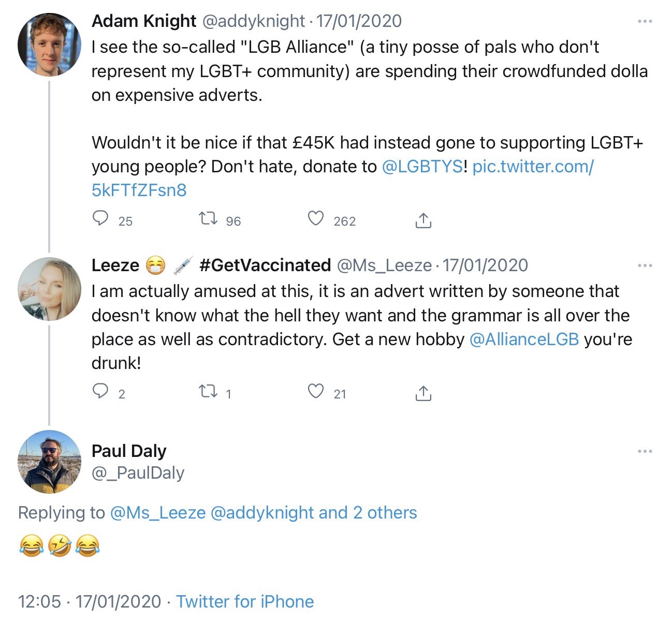This screenshot has width=672, height=621.
Task: Retweet Leeze's tweet
Action: click(x=208, y=392)
